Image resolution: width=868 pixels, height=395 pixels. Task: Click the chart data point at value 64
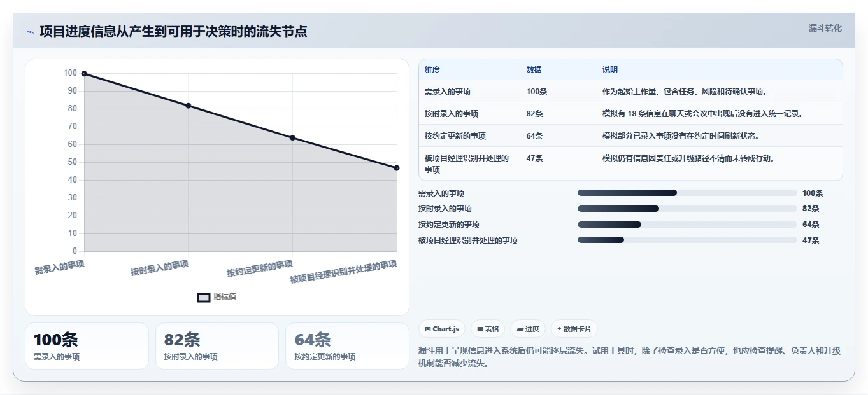click(x=292, y=137)
